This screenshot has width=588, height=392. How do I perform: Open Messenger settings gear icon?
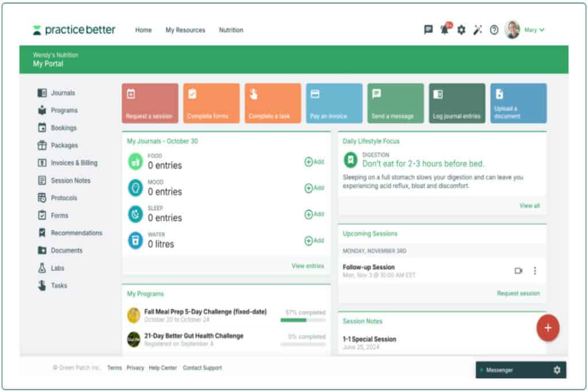pos(556,370)
